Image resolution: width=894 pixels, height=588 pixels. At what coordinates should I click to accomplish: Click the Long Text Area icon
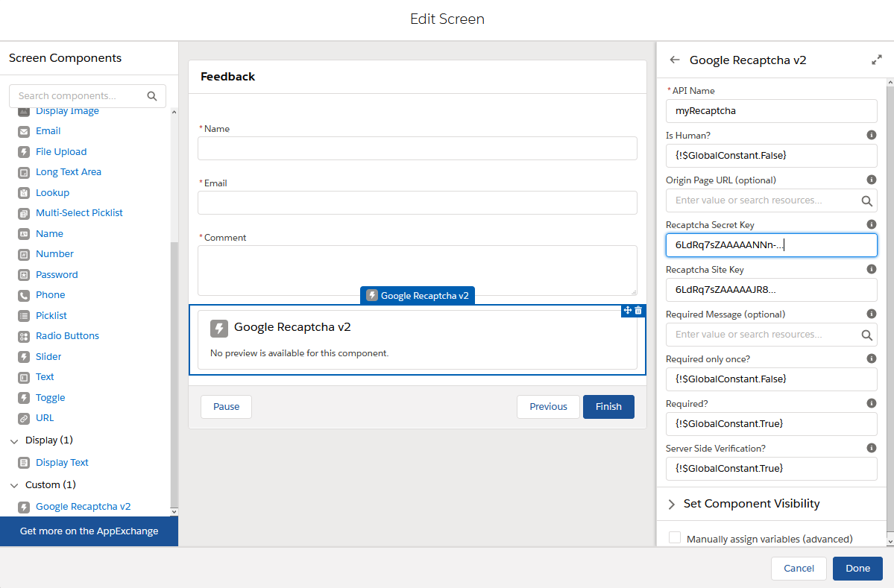(x=24, y=173)
